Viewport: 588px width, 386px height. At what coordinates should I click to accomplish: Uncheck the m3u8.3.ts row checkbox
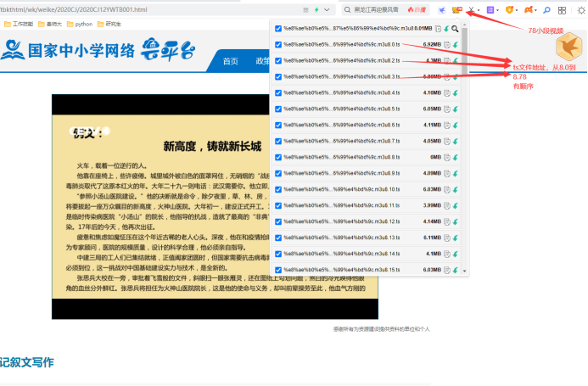point(278,77)
